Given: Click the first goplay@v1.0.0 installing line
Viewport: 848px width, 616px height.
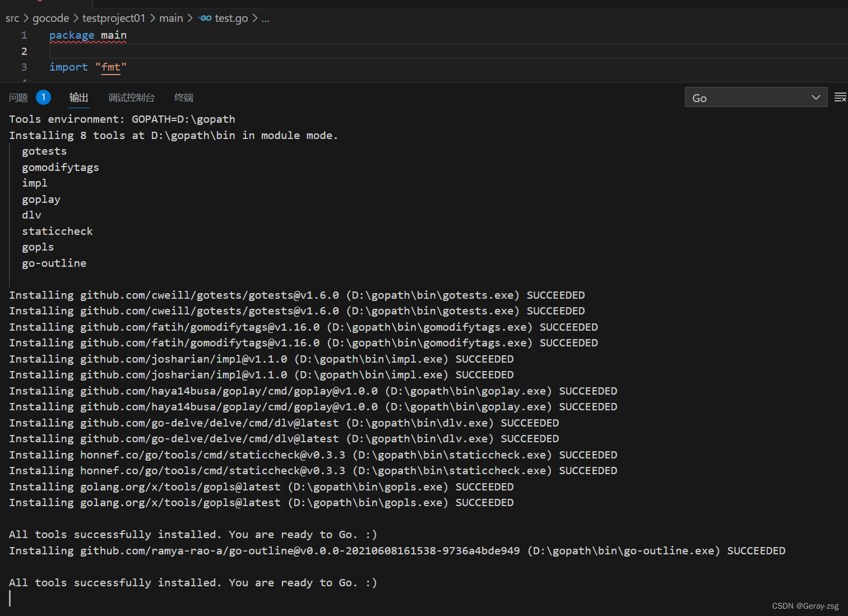Looking at the screenshot, I should [313, 391].
